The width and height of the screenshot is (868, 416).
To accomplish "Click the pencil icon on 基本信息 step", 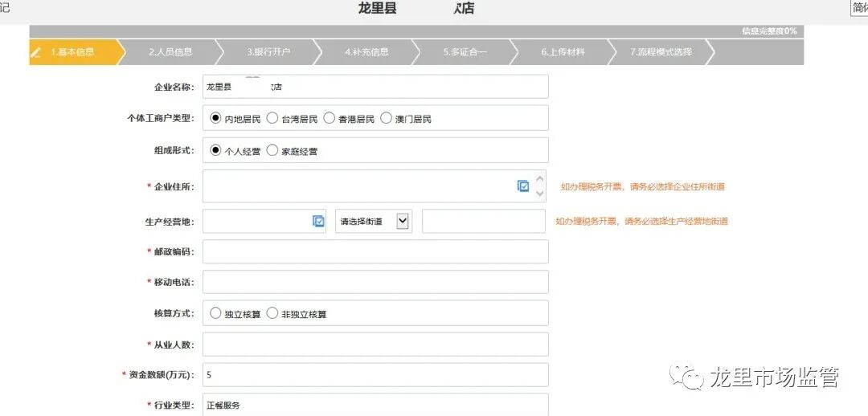I will [36, 52].
